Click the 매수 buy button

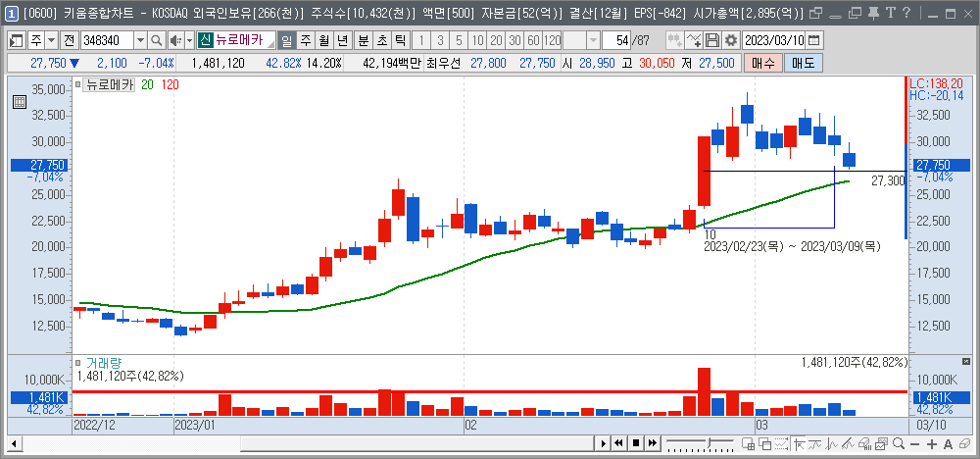click(762, 63)
